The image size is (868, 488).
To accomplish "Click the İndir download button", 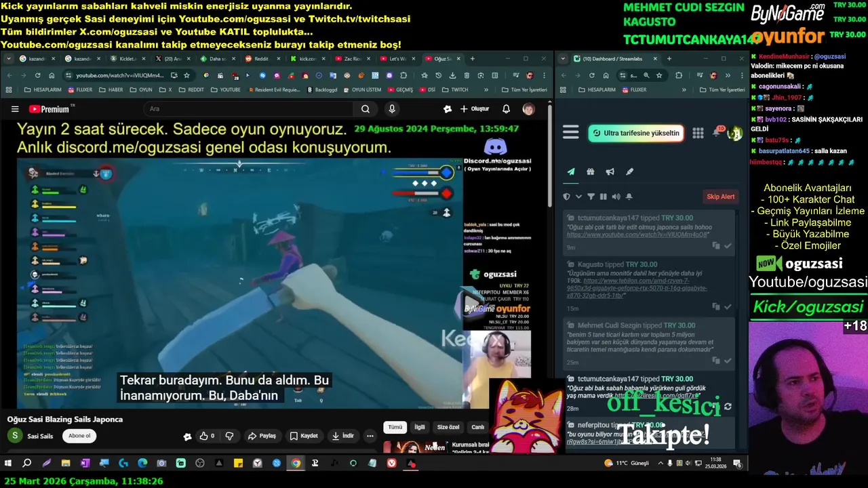I will (342, 436).
